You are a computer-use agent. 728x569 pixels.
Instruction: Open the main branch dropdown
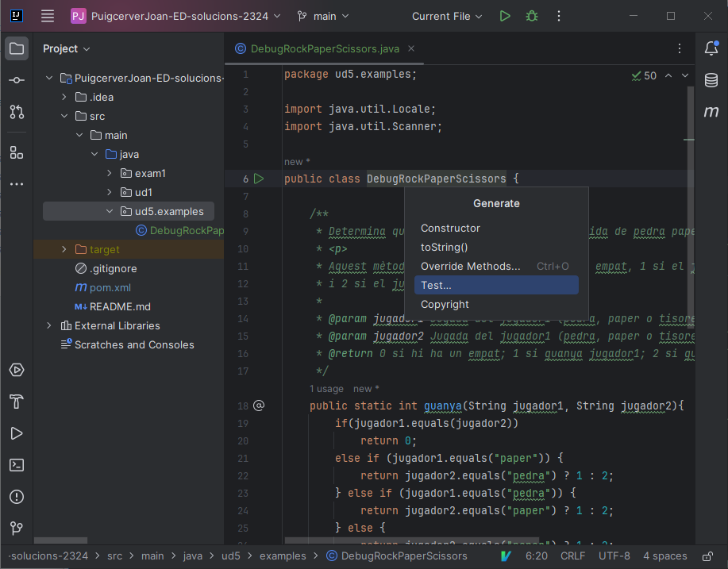(x=324, y=16)
